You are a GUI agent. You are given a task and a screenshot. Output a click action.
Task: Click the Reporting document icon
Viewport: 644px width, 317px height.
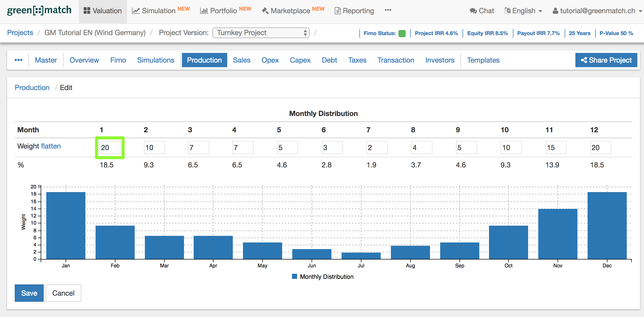(338, 11)
